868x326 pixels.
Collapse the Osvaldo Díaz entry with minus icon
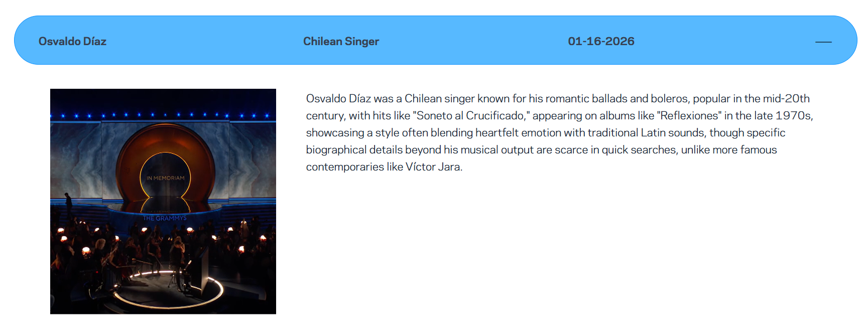tap(823, 42)
